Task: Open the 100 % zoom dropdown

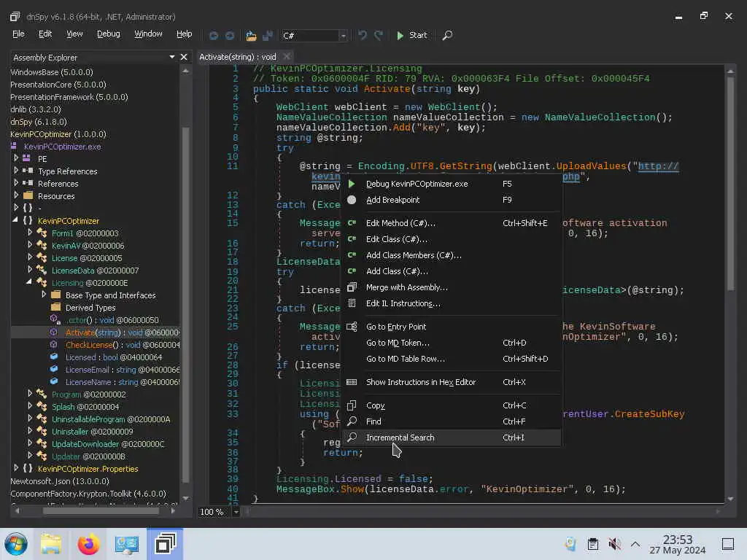Action: point(236,512)
